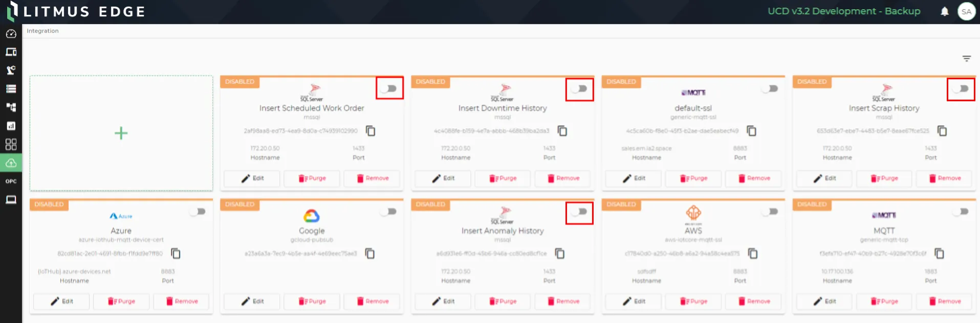The width and height of the screenshot is (980, 323).
Task: Toggle the AWS connector switch
Action: coord(771,212)
